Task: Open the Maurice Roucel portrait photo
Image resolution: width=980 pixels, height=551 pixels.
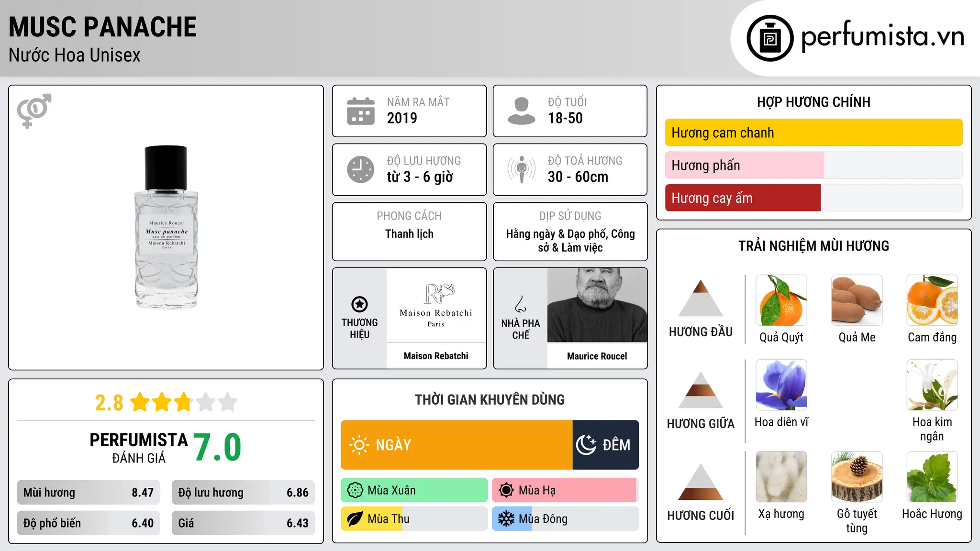Action: [x=597, y=305]
